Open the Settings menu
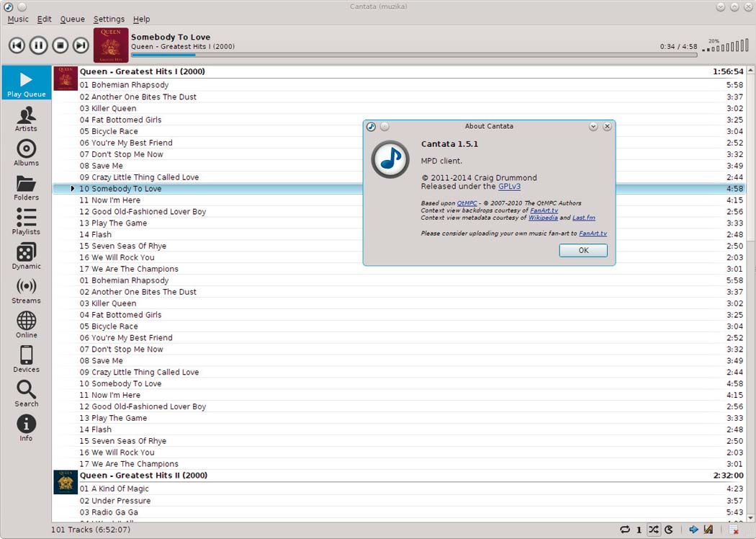The image size is (756, 539). [x=109, y=19]
